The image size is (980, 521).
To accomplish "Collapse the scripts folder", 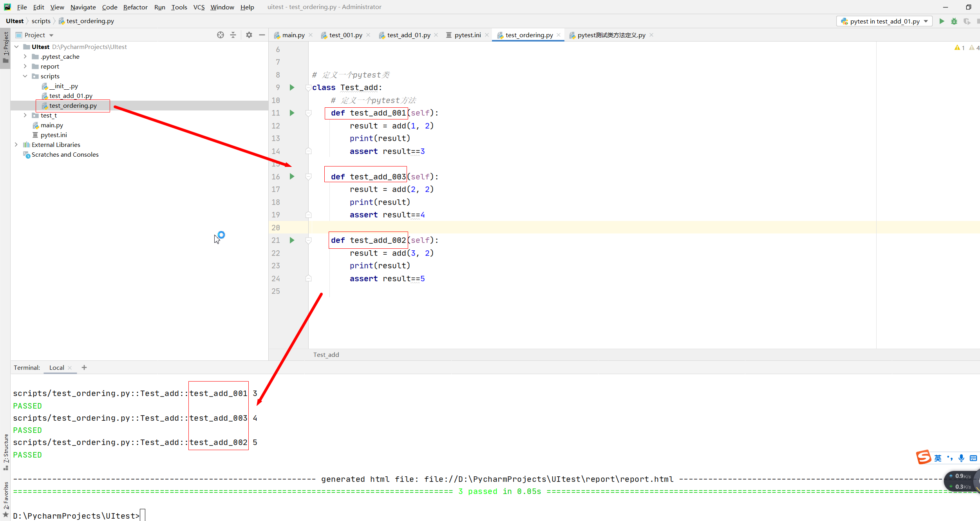I will [25, 76].
